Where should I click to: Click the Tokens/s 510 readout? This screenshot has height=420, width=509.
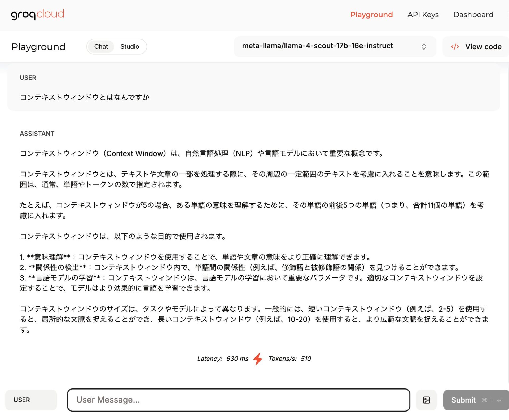(x=289, y=359)
